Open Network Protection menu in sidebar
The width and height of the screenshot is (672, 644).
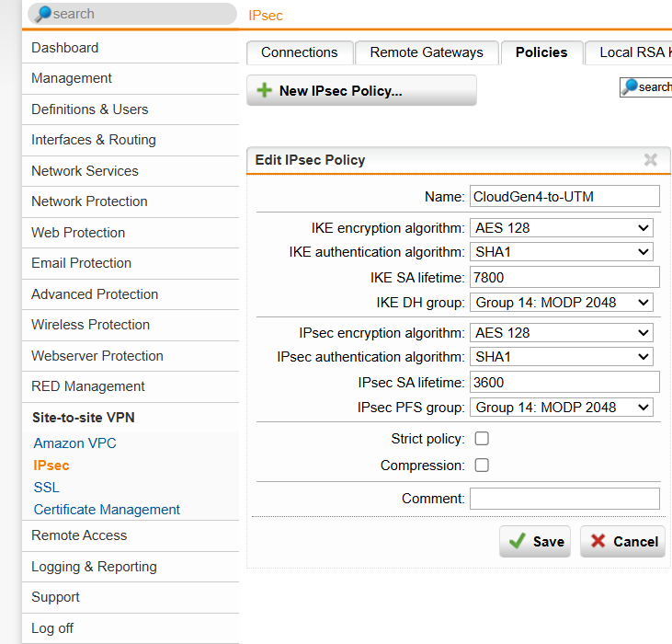click(x=89, y=201)
